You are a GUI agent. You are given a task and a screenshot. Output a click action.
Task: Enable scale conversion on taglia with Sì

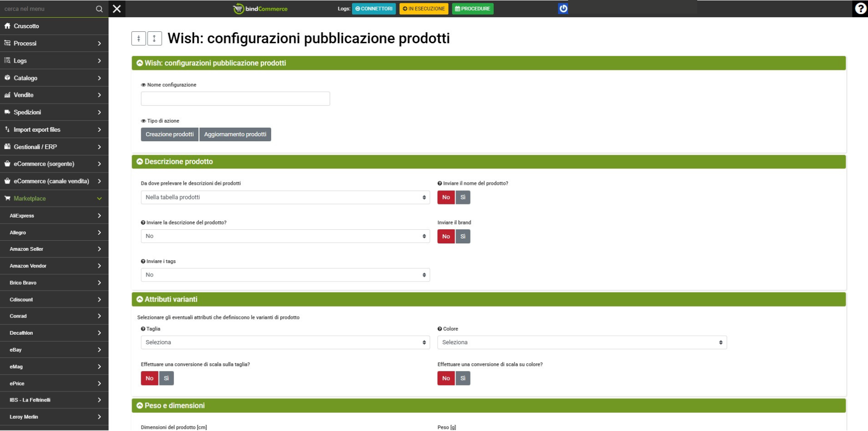coord(166,378)
